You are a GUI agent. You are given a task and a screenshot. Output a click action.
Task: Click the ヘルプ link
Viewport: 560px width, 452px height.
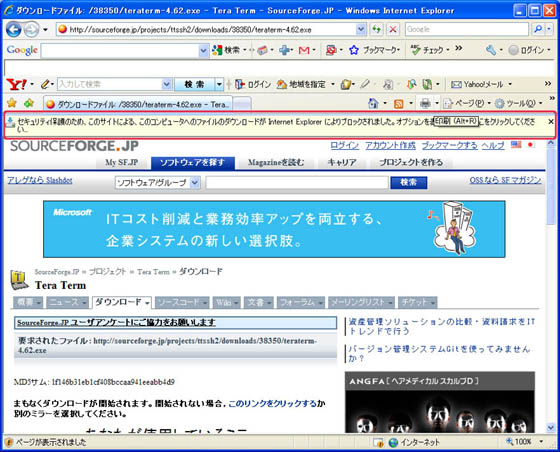click(x=493, y=145)
